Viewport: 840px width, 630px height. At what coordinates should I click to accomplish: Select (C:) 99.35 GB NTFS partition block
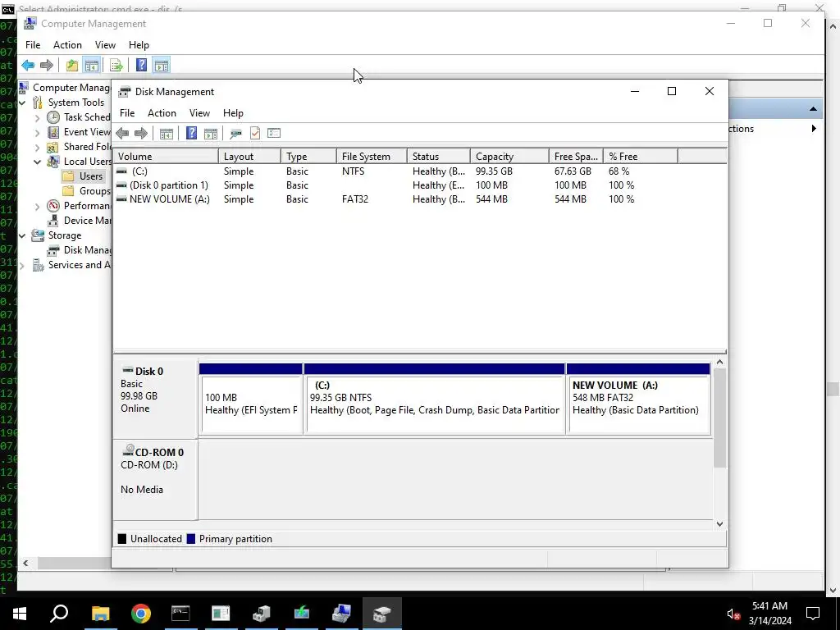[435, 399]
